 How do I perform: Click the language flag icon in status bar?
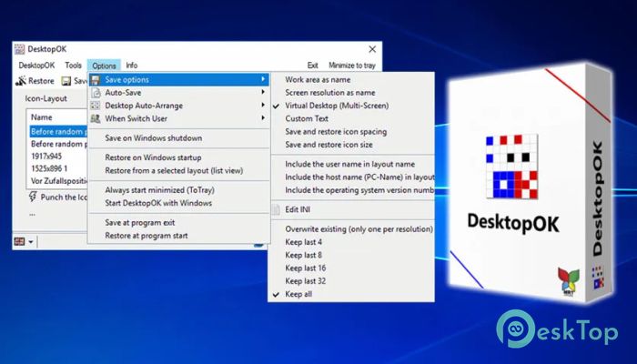(x=19, y=242)
